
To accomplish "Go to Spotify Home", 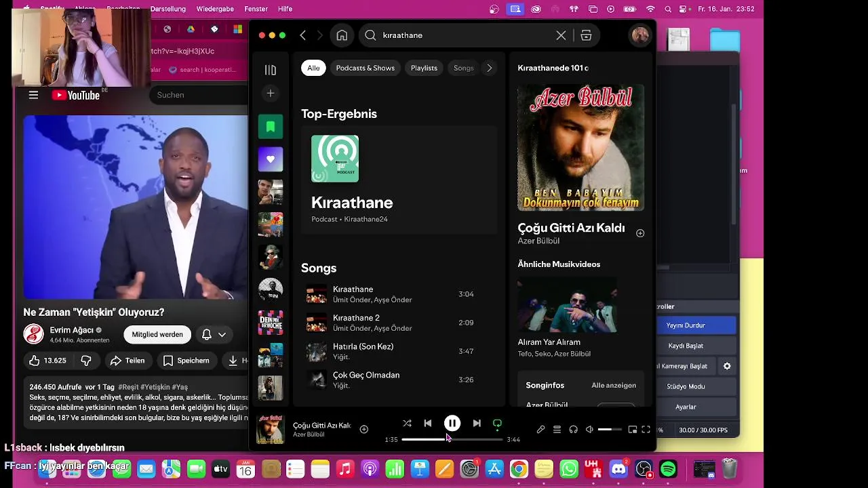I will [x=342, y=35].
